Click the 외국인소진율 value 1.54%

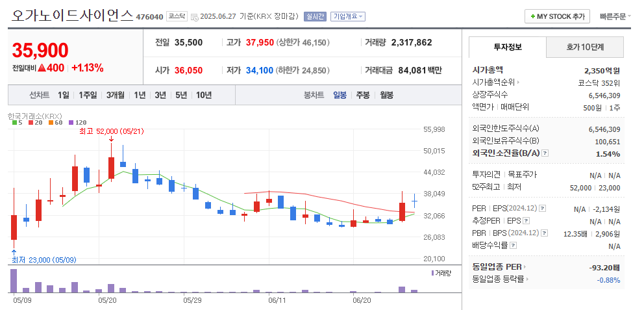pos(608,154)
